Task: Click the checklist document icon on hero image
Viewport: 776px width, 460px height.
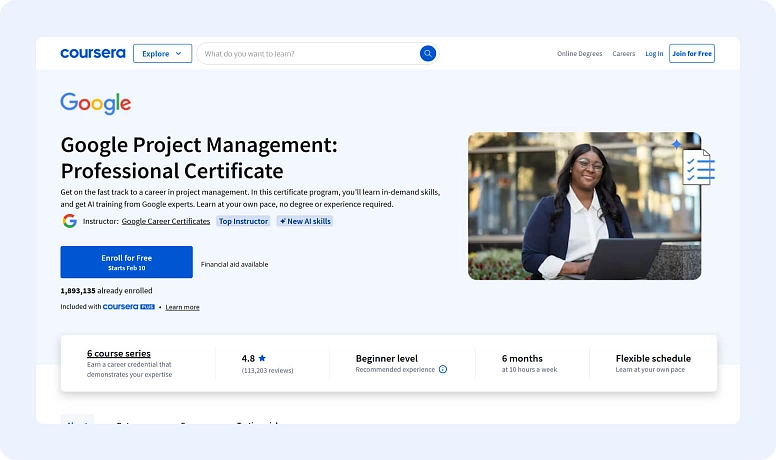Action: tap(698, 167)
